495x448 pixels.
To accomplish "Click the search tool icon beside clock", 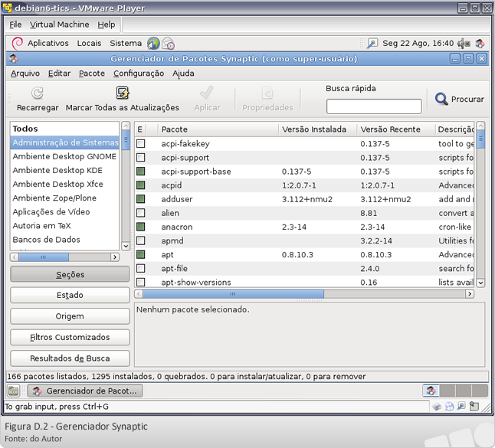I will [x=372, y=43].
